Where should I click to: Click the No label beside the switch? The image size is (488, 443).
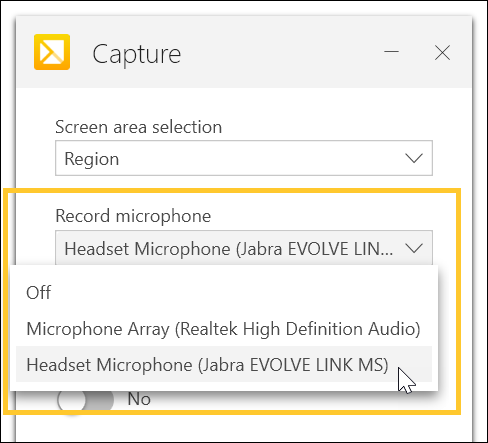click(x=139, y=399)
